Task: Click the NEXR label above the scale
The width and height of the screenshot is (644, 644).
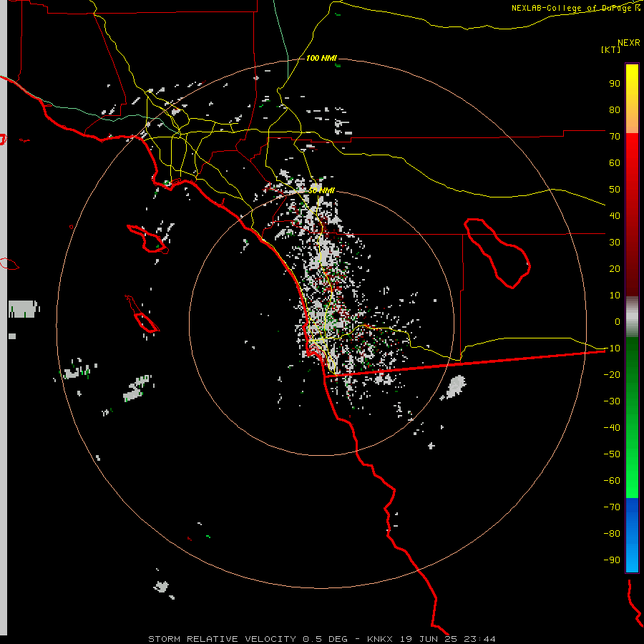Action: coord(628,43)
